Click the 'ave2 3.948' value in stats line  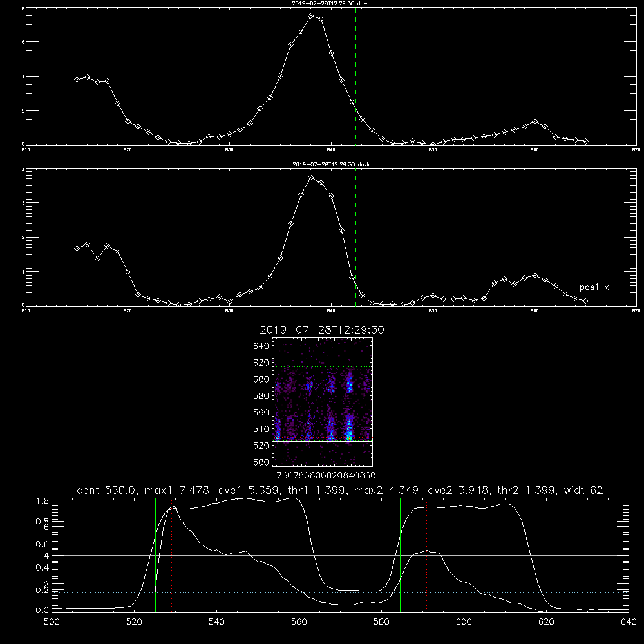click(459, 490)
